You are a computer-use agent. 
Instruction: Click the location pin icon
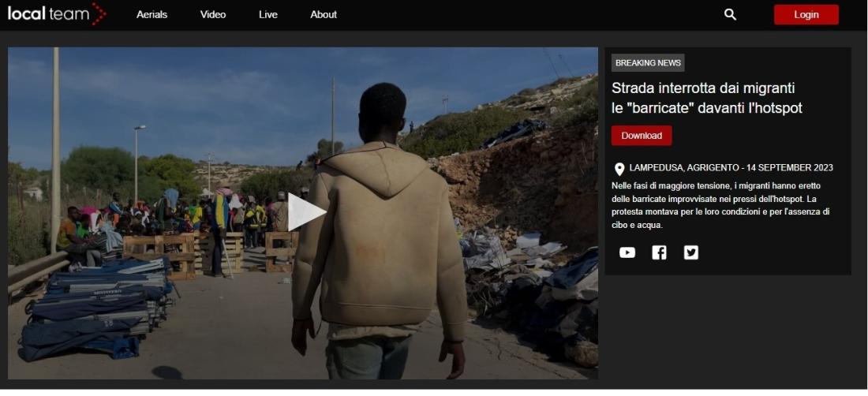point(619,169)
